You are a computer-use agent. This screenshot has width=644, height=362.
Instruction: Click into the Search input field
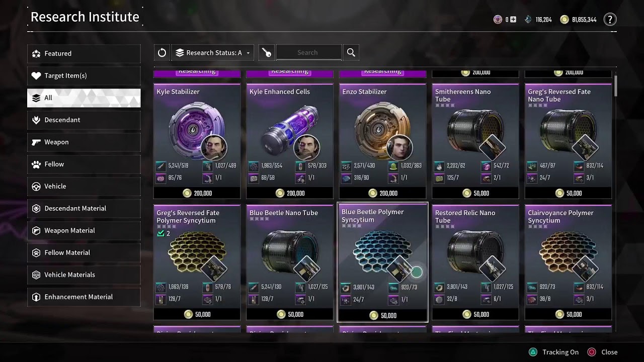click(x=309, y=53)
